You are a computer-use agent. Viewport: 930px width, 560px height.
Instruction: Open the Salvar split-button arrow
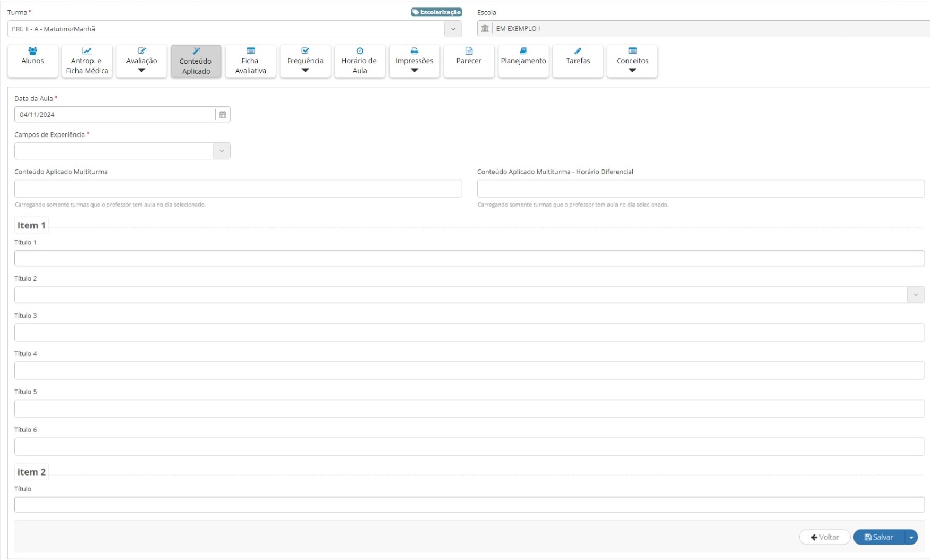[x=911, y=537]
